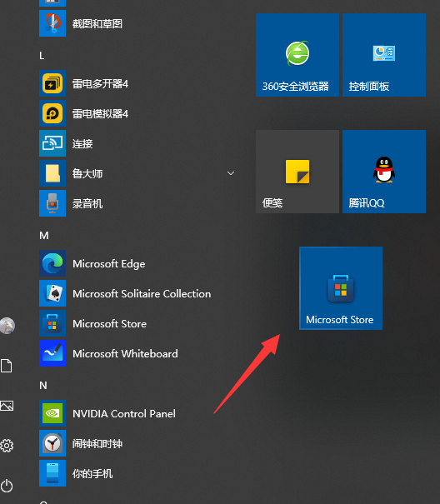Select NVIDIA Control Panel text label

pos(124,414)
